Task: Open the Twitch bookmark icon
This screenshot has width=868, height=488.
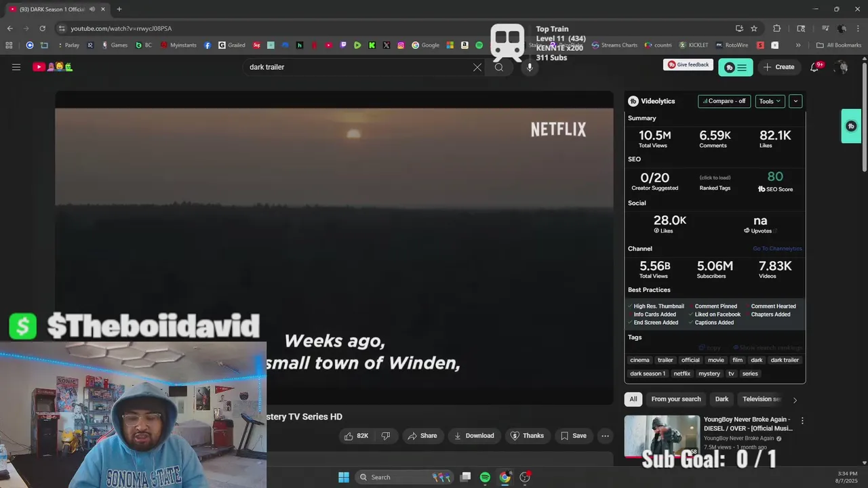Action: [x=343, y=45]
